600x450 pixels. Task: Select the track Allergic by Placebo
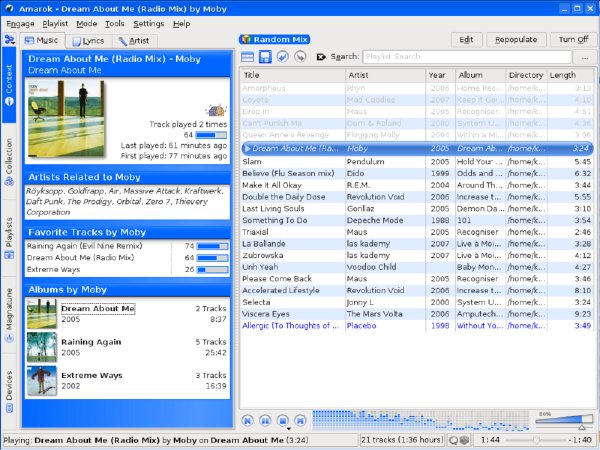click(x=417, y=326)
